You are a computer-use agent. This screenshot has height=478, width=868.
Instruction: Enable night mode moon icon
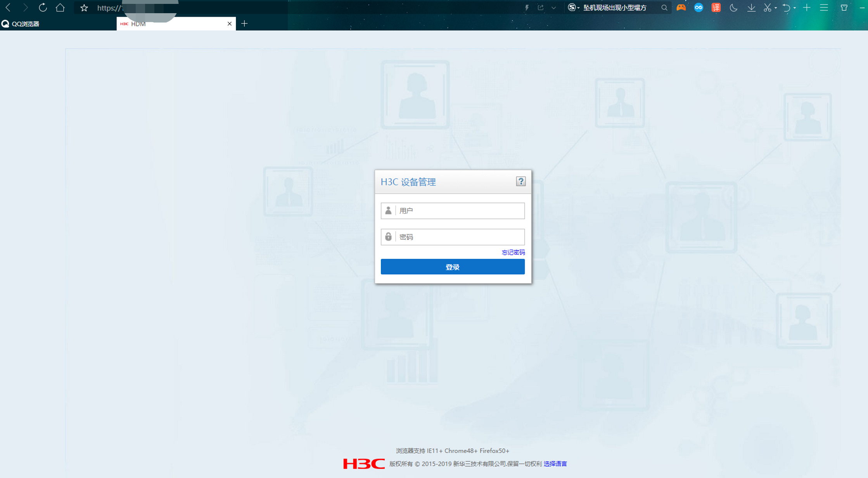coord(733,8)
